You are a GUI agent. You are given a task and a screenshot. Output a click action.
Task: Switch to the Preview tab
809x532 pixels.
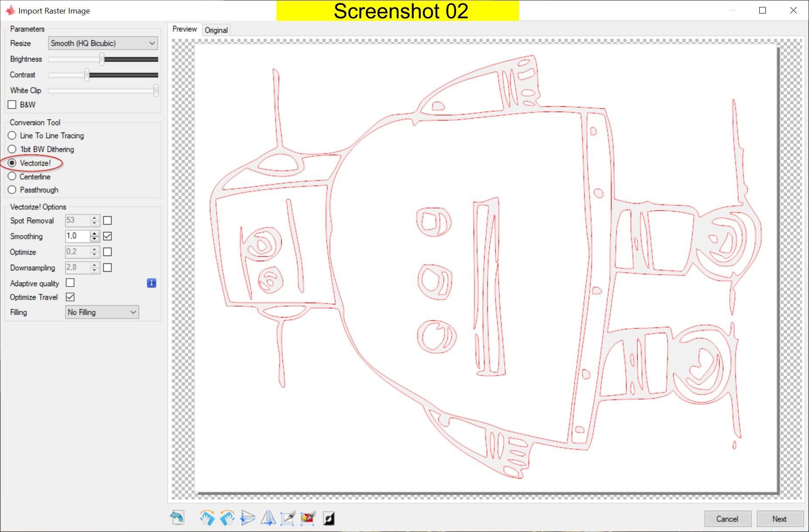pyautogui.click(x=184, y=29)
